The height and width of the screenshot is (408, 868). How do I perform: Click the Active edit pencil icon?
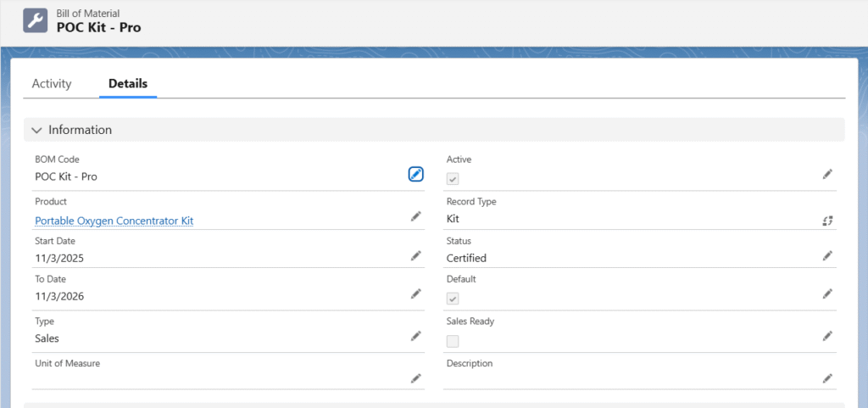pos(827,174)
